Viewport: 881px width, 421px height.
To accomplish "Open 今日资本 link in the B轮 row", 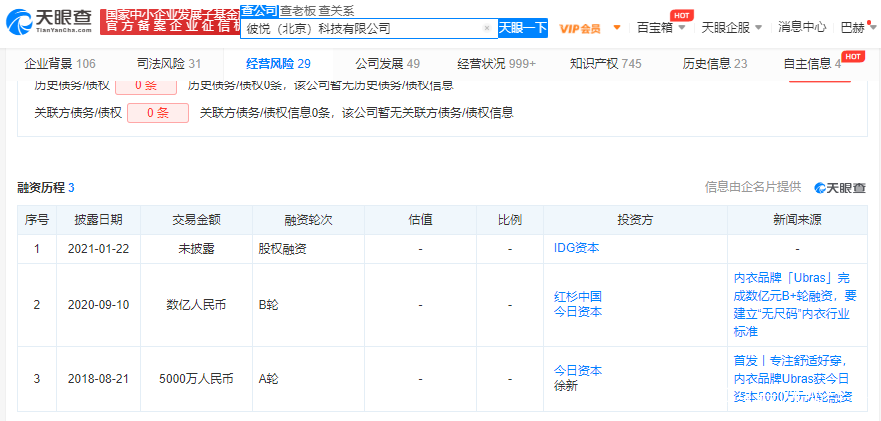I will click(578, 311).
